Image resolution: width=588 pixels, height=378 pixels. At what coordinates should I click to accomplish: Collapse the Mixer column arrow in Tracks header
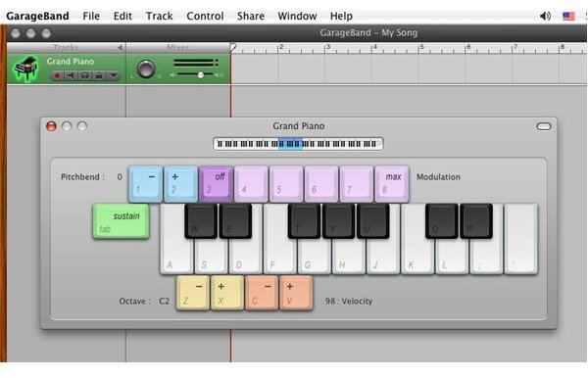pos(120,48)
